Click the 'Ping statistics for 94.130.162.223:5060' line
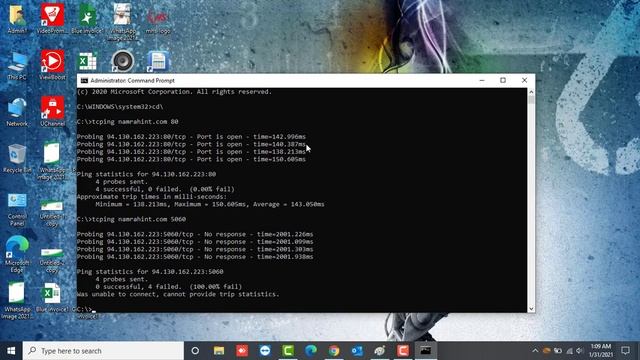 click(150, 271)
